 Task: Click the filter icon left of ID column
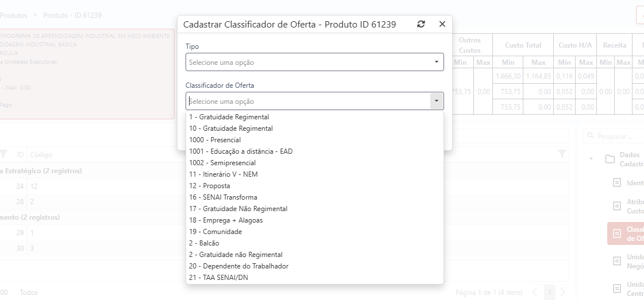pos(4,154)
